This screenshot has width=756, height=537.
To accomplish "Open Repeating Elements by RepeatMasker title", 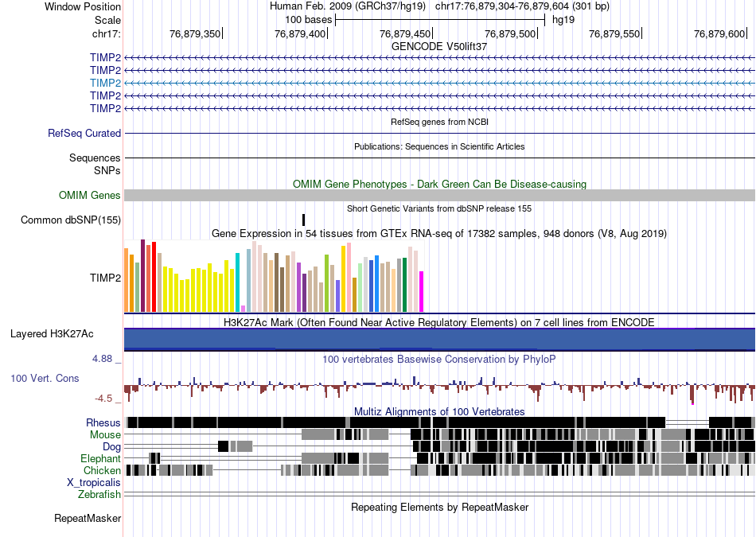I will click(439, 507).
